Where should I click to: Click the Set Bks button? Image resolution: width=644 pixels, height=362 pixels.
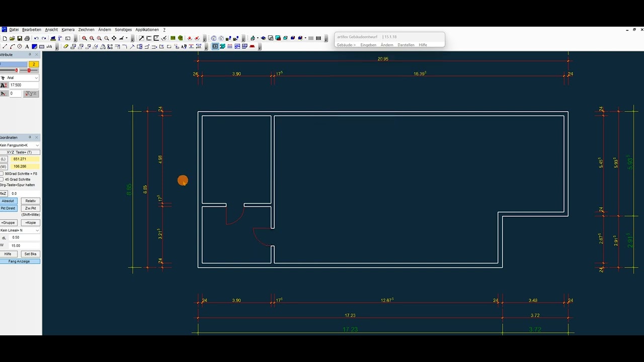[x=31, y=254]
